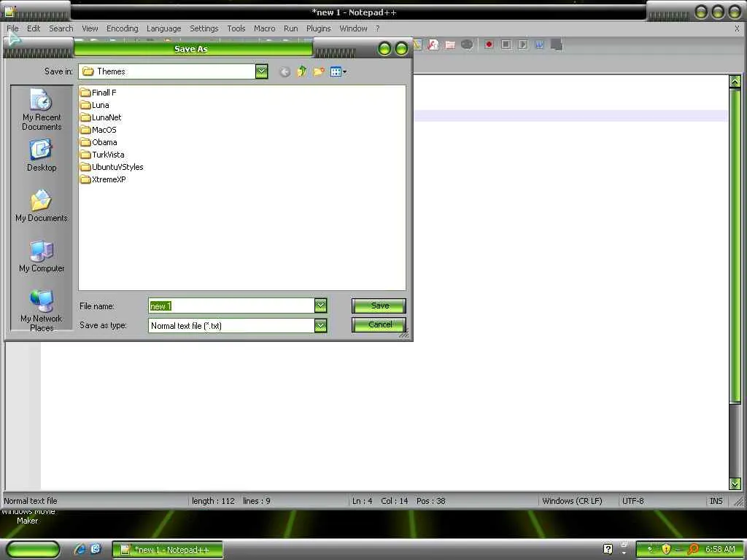Open the Plugins menu
747x560 pixels.
318,28
